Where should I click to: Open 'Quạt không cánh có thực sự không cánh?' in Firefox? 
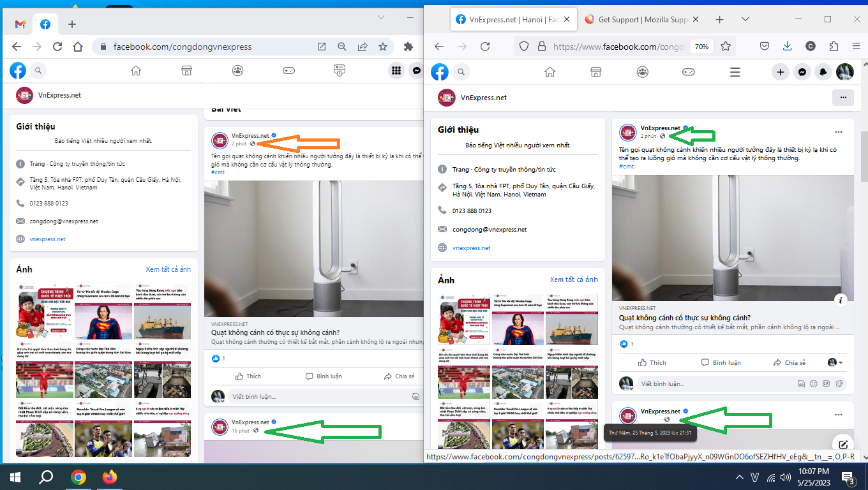coord(685,318)
